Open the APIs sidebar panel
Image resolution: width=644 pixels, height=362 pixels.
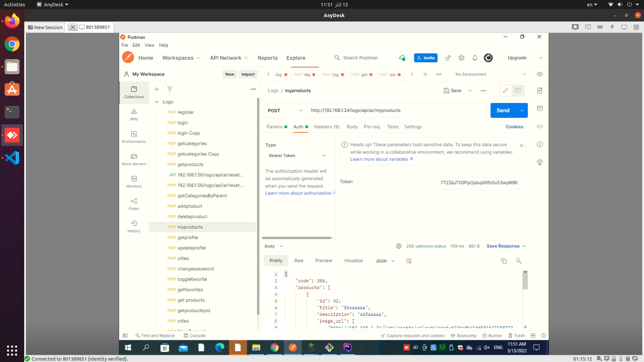(134, 115)
